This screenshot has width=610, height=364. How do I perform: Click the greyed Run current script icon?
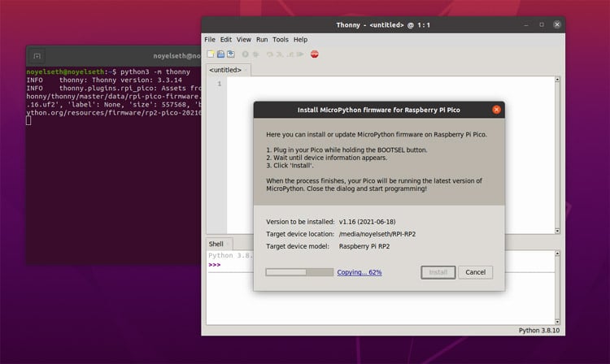tap(245, 54)
